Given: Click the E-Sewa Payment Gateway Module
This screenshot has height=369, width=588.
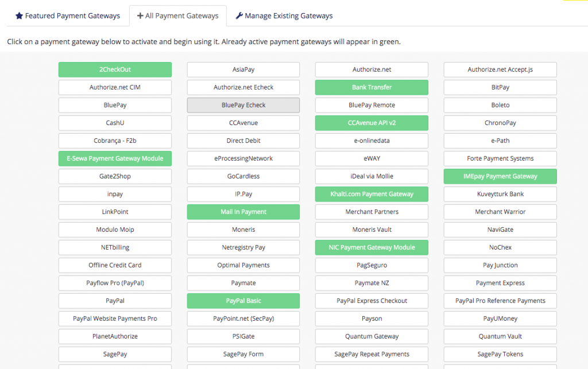Looking at the screenshot, I should [x=115, y=158].
